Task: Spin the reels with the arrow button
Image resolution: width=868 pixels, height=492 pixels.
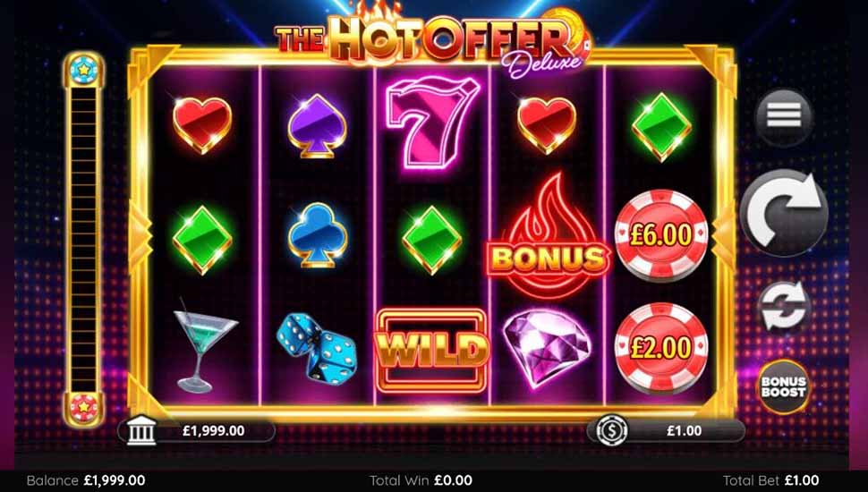Action: coord(784,213)
